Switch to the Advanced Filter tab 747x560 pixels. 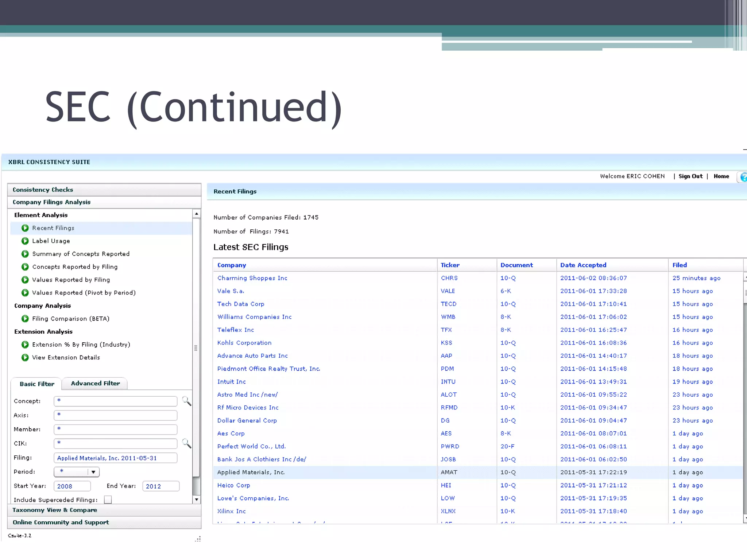pyautogui.click(x=95, y=384)
